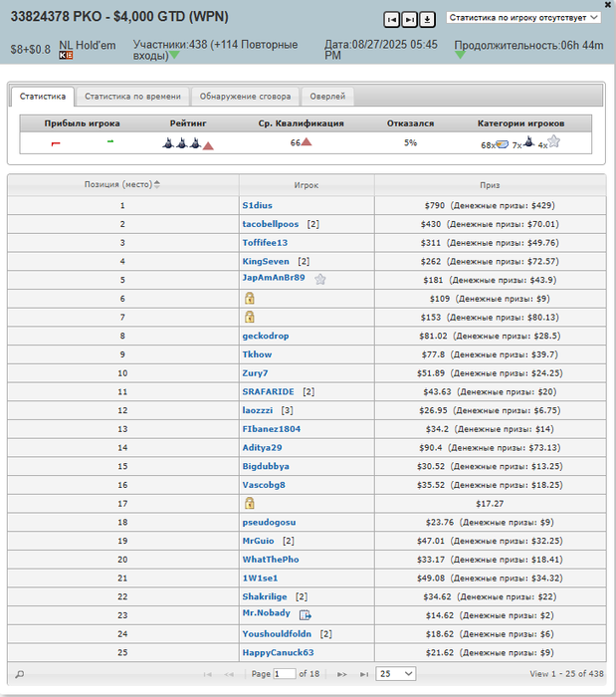The width and height of the screenshot is (616, 697).
Task: Click the next tournament navigation icon
Action: click(x=409, y=20)
